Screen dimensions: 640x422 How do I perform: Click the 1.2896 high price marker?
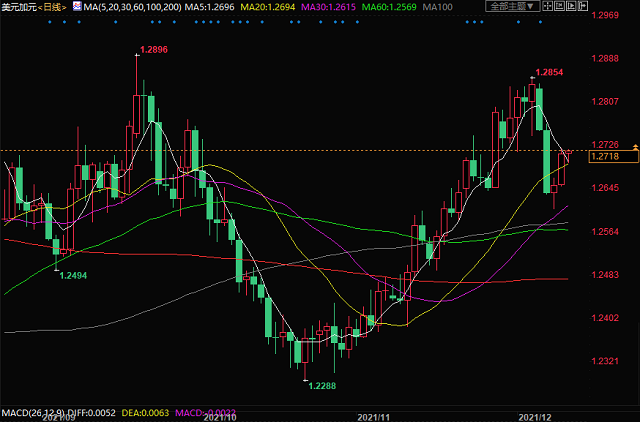tap(153, 49)
